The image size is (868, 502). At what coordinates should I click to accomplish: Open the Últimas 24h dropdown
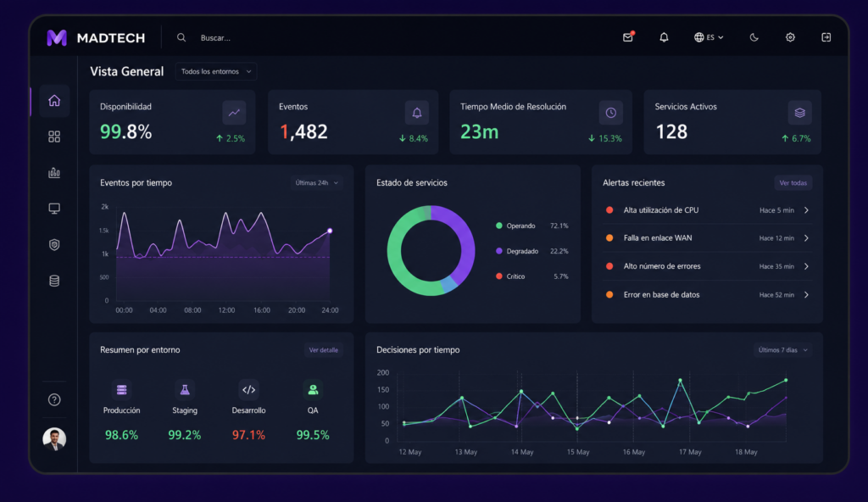[x=317, y=183]
